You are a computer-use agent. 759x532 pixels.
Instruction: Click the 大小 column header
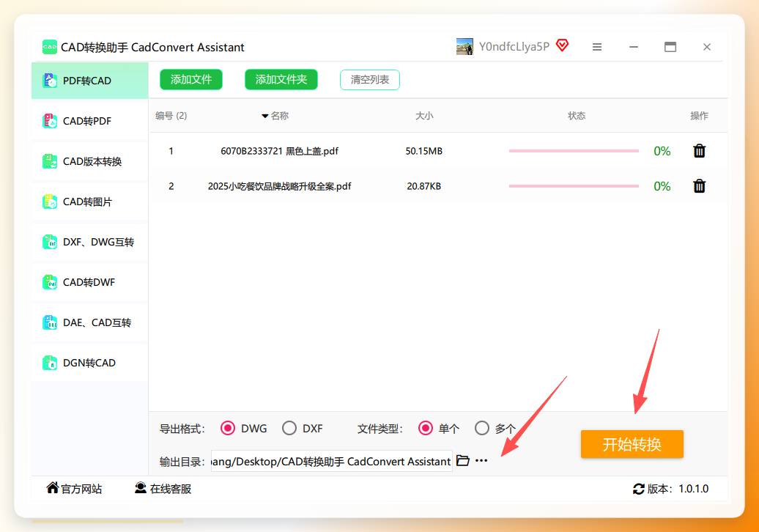click(424, 116)
